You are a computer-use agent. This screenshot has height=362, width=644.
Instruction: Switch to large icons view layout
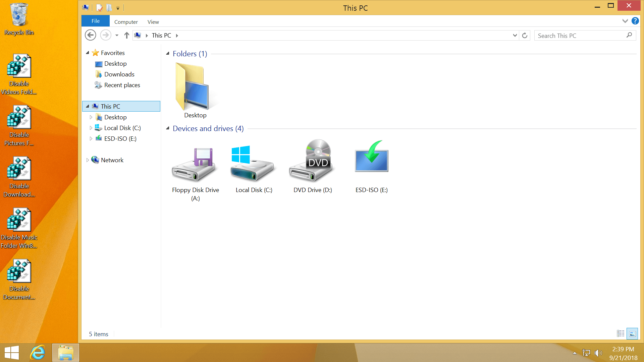tap(632, 334)
